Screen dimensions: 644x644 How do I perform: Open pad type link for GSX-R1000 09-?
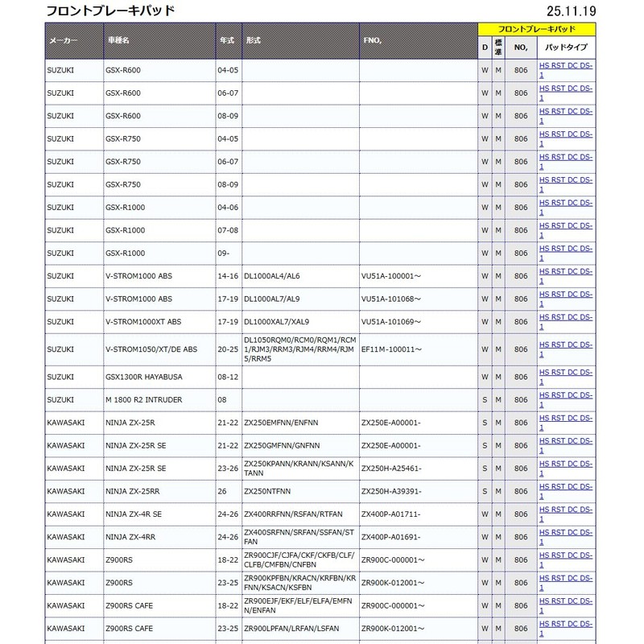pos(566,254)
